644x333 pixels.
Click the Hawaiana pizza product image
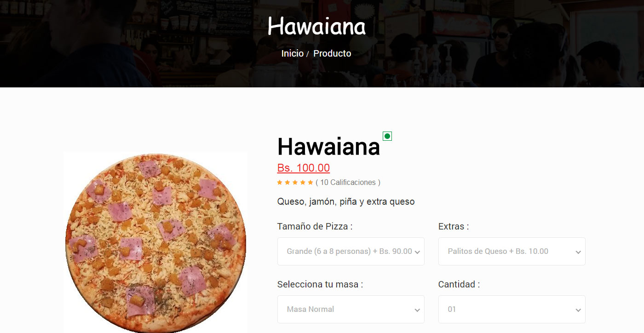(x=155, y=243)
